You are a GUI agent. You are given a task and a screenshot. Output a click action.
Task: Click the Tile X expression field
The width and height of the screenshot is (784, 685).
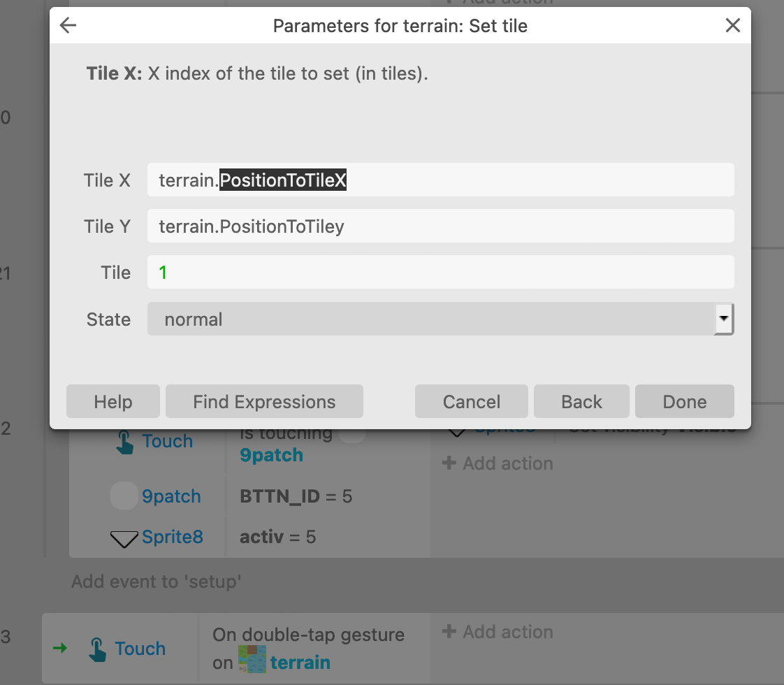click(x=440, y=180)
